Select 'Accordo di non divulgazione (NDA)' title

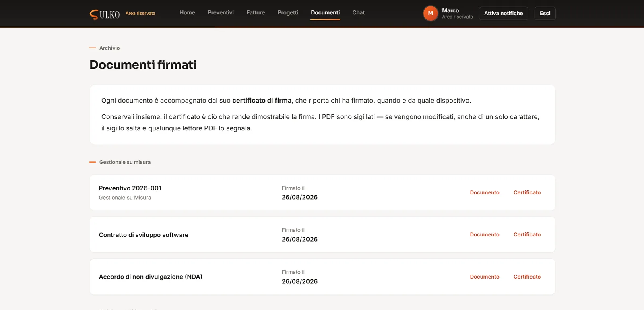point(151,277)
